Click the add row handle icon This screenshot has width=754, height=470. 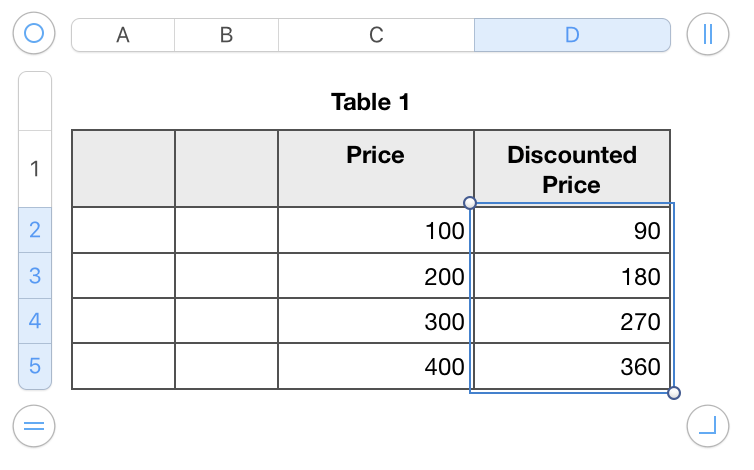tap(34, 427)
